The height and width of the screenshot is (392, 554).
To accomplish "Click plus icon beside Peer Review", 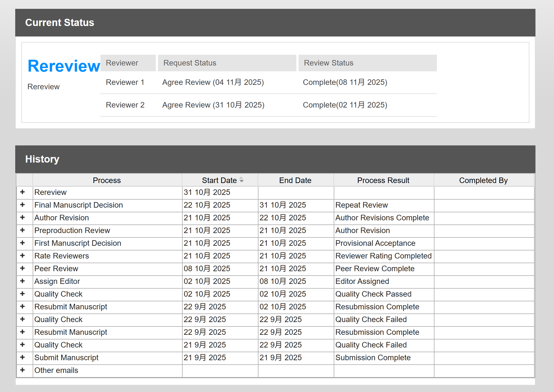I will point(22,268).
